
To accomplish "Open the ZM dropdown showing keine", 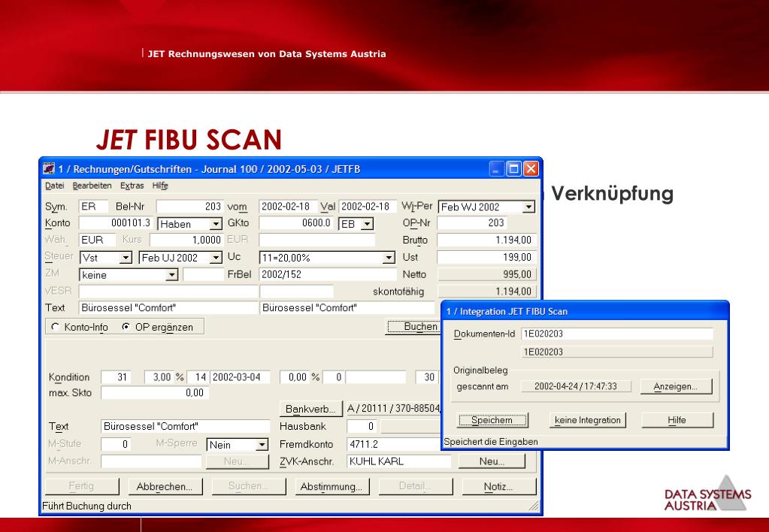I will pyautogui.click(x=171, y=275).
